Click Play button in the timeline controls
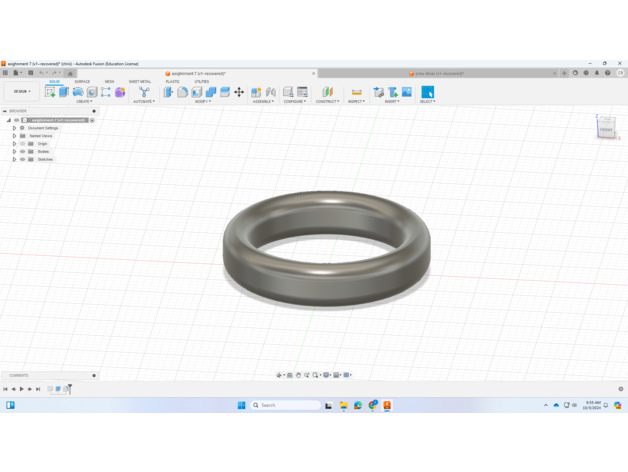 pyautogui.click(x=21, y=389)
